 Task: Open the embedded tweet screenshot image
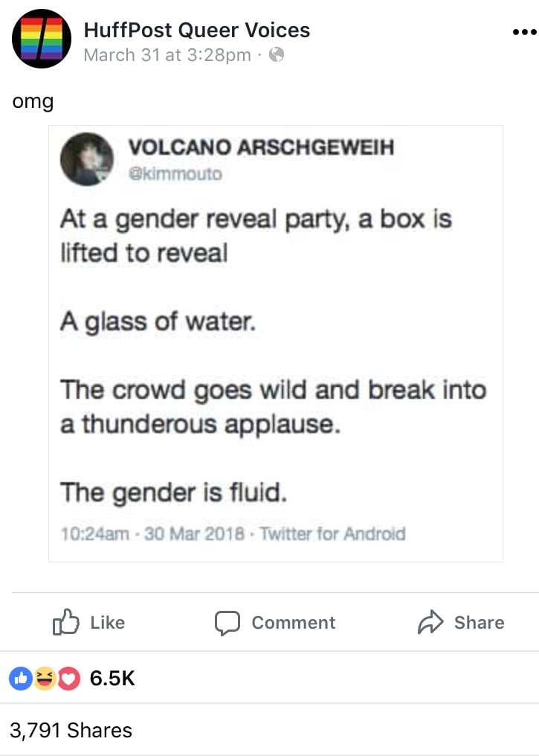(x=276, y=343)
